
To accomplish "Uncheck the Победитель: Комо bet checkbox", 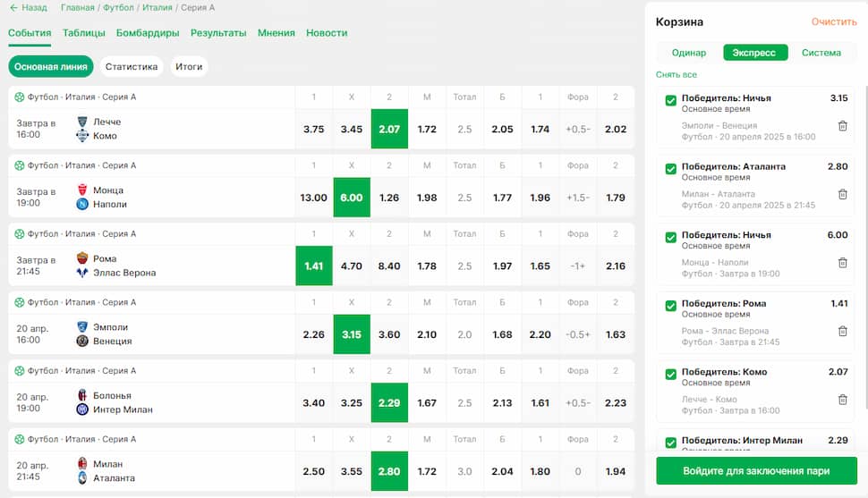I will 670,375.
